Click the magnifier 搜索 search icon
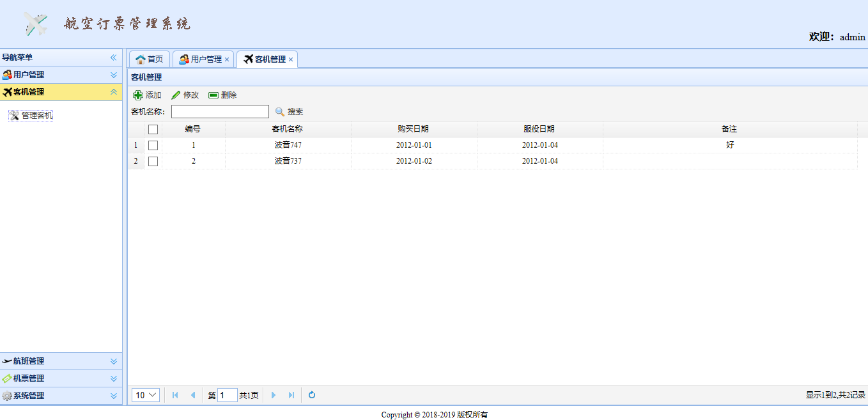The height and width of the screenshot is (420, 868). pos(279,112)
